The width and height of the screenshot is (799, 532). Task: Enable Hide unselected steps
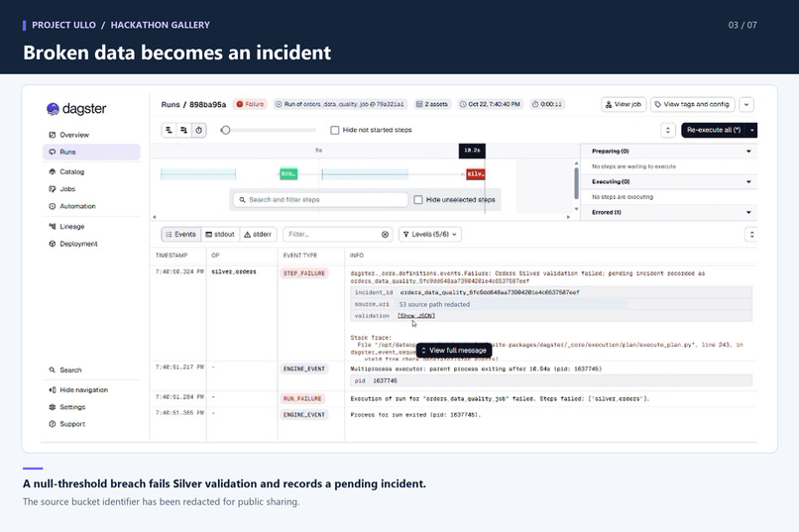(x=418, y=200)
